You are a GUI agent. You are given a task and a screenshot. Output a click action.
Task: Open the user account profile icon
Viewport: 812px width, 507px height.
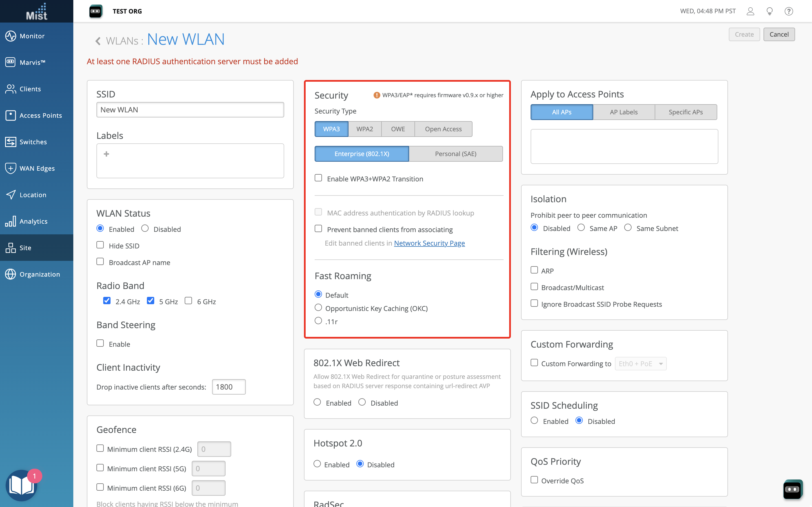pyautogui.click(x=750, y=11)
